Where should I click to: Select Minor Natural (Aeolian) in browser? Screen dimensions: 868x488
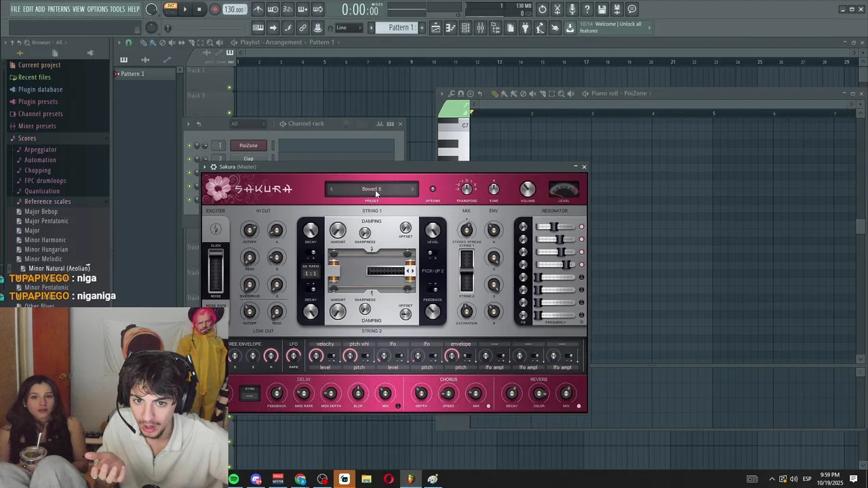58,268
